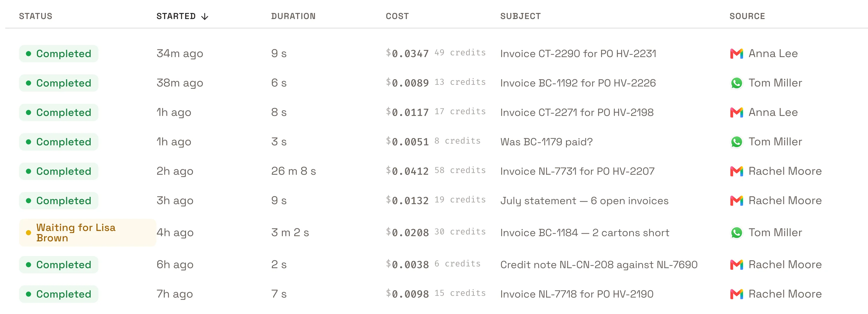Sort by the Duration column header
The height and width of the screenshot is (314, 868).
click(x=293, y=16)
